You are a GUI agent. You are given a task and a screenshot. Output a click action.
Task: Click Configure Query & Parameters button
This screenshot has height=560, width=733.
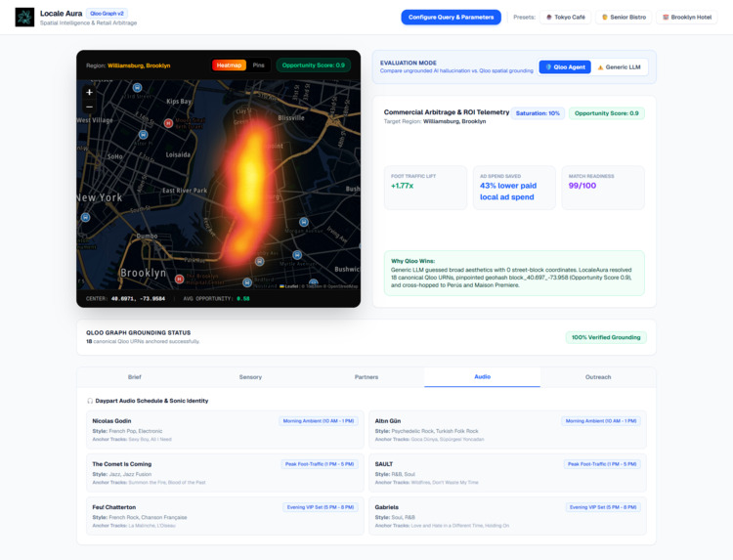coord(452,18)
